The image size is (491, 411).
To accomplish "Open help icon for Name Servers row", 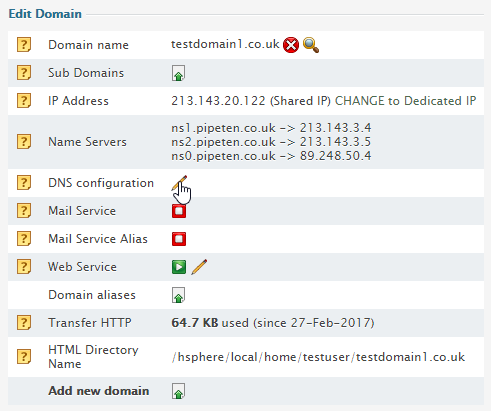I will (x=24, y=142).
